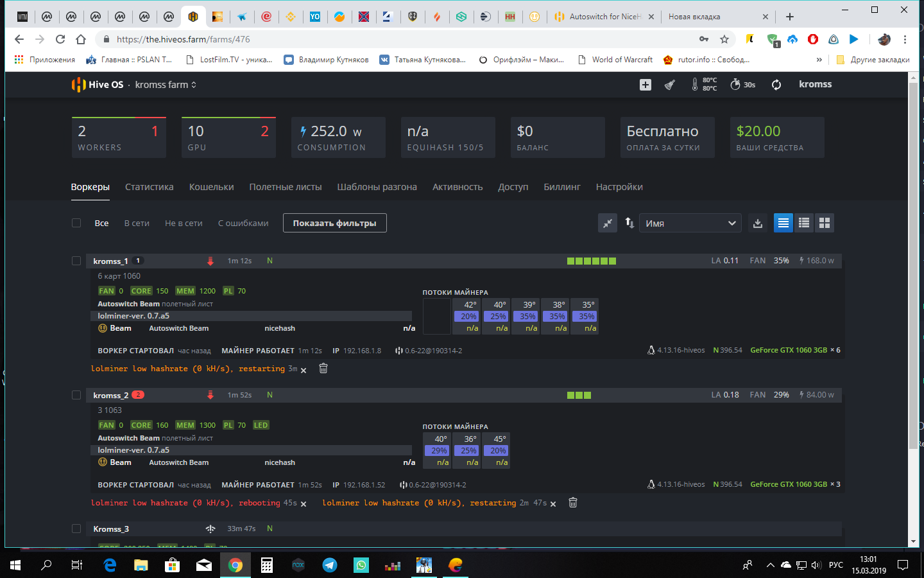924x578 pixels.
Task: Show more bookmarks with chevron
Action: [819, 60]
